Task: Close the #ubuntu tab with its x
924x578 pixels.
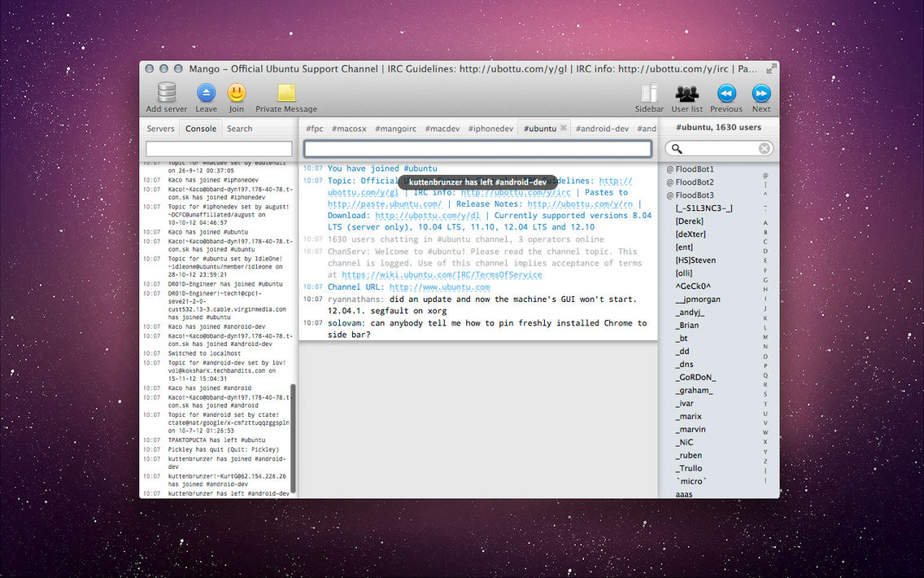Action: click(x=564, y=127)
